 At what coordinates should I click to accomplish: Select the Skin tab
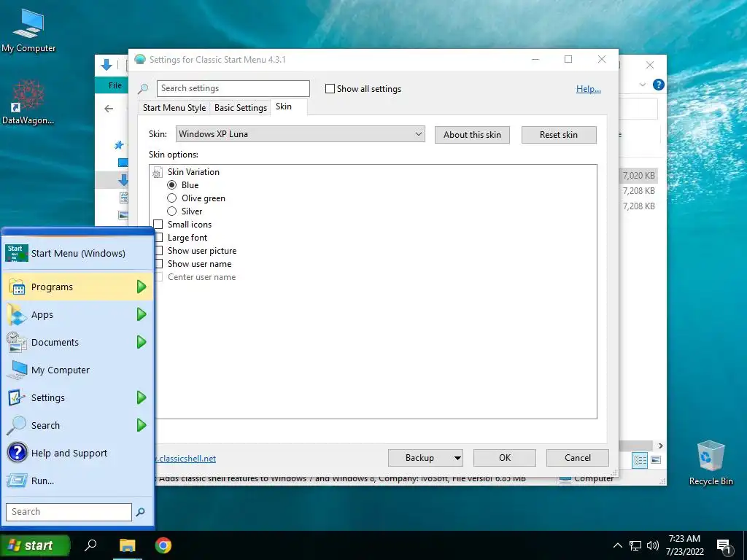[x=284, y=106]
